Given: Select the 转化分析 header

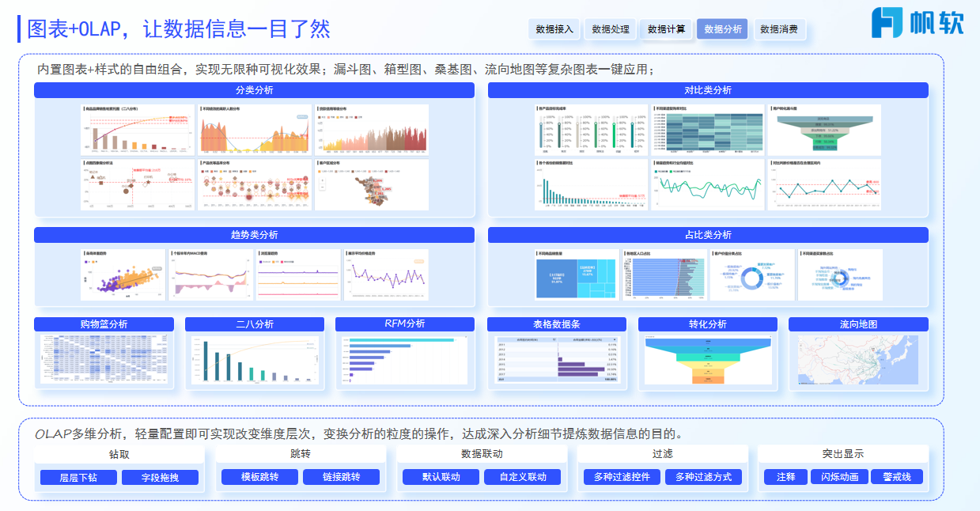Looking at the screenshot, I should 708,324.
